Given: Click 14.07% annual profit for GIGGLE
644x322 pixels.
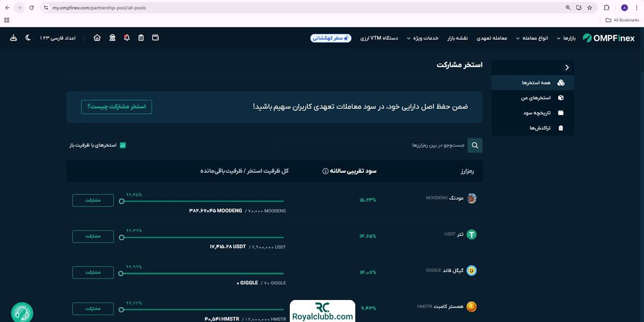Looking at the screenshot, I should pyautogui.click(x=368, y=273).
